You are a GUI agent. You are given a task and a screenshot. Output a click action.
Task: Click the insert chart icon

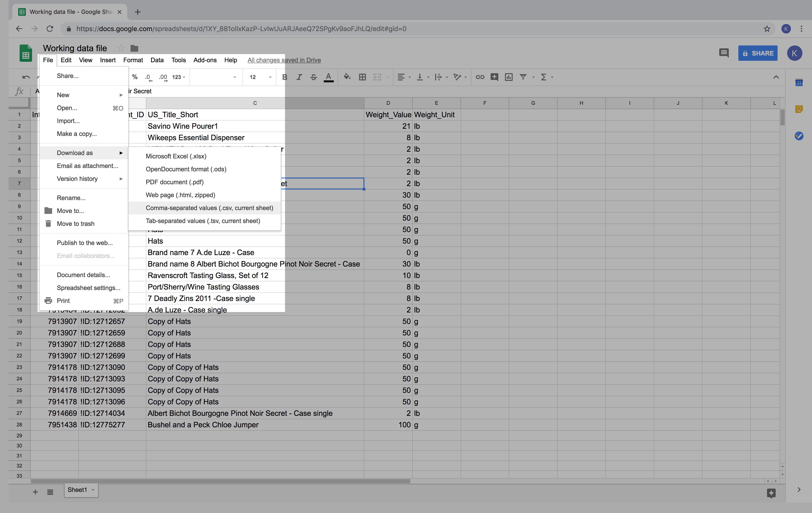click(x=509, y=77)
